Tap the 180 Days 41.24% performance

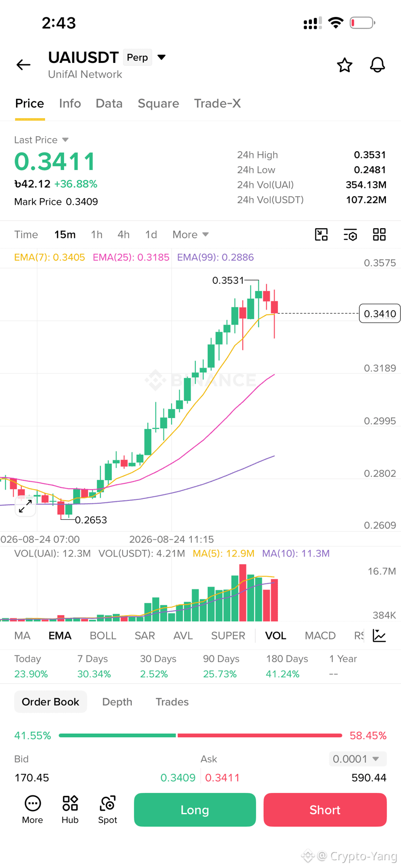click(287, 666)
